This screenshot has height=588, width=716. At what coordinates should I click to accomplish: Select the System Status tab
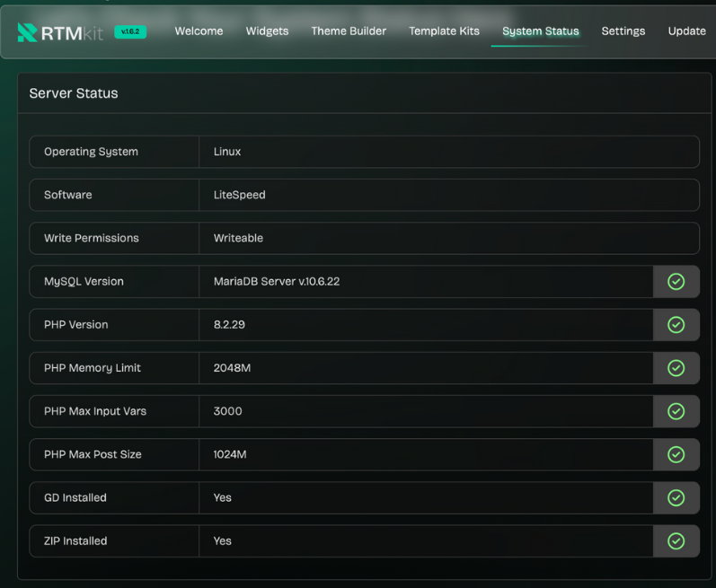coord(540,31)
